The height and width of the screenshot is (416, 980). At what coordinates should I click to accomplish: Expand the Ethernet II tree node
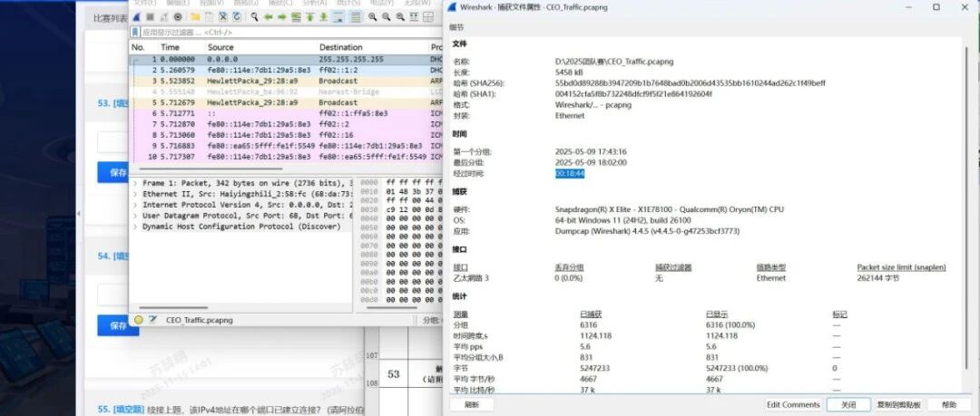(x=135, y=194)
